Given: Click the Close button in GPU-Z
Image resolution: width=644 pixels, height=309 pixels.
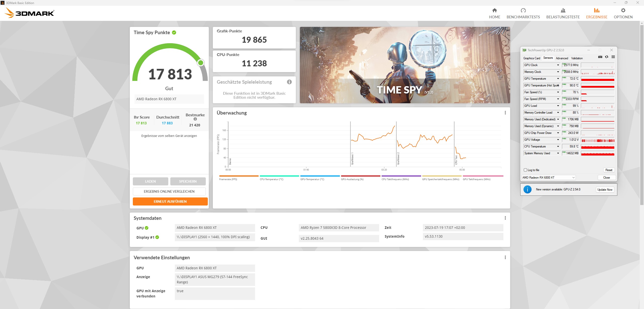Looking at the screenshot, I should coord(607,178).
